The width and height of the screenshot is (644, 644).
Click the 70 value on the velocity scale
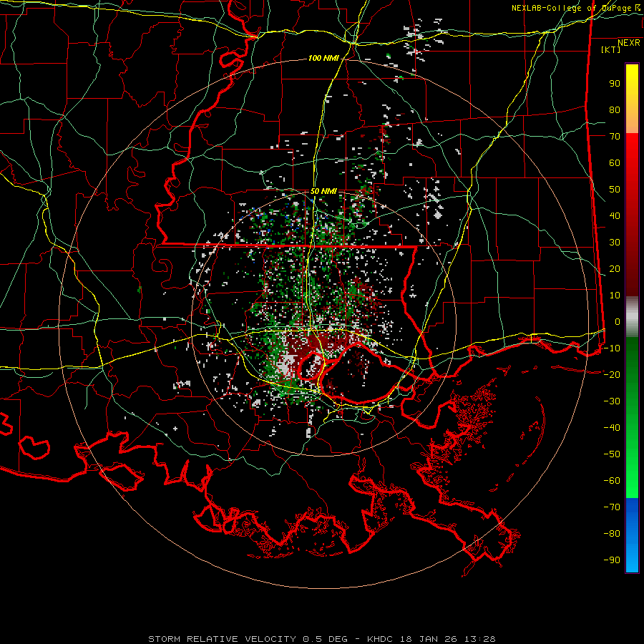click(x=615, y=137)
